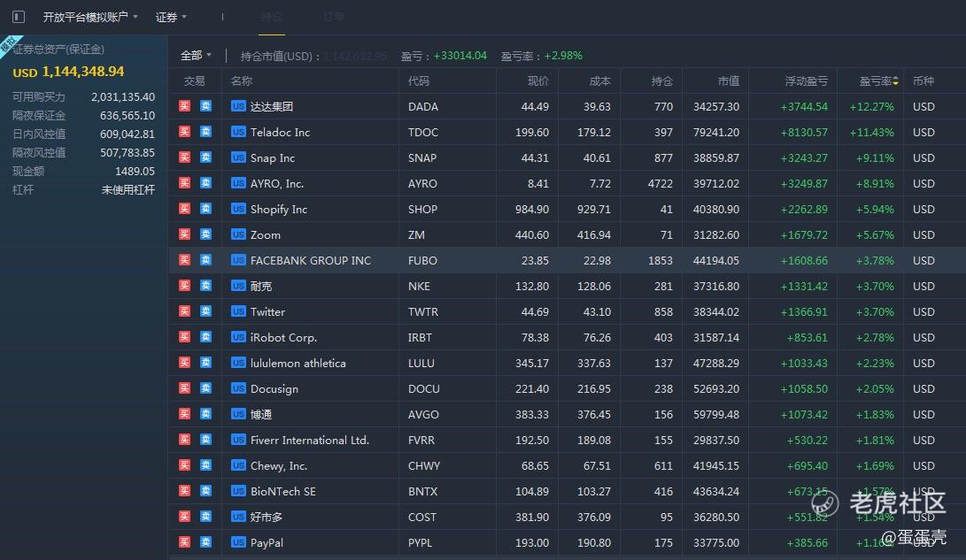Sort by the 成本 column header
The height and width of the screenshot is (560, 966).
coord(600,81)
